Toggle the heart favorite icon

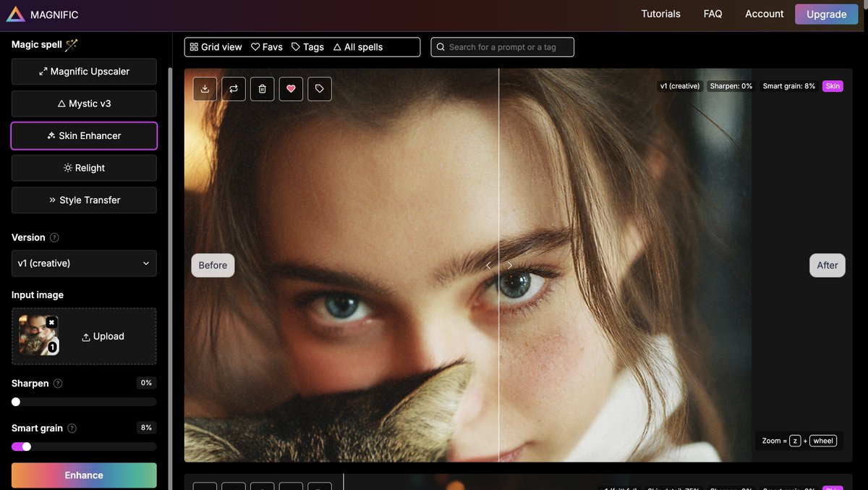pyautogui.click(x=291, y=88)
